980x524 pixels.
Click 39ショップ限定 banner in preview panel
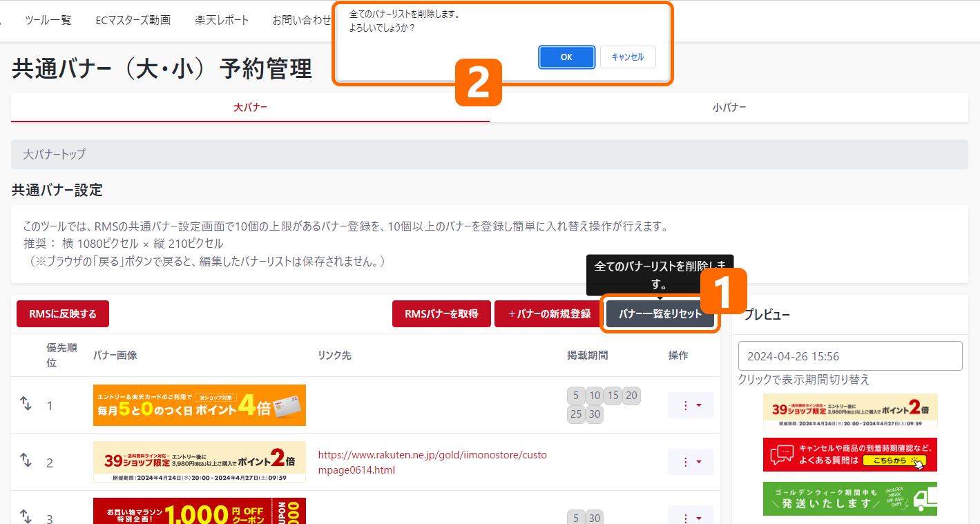[850, 410]
